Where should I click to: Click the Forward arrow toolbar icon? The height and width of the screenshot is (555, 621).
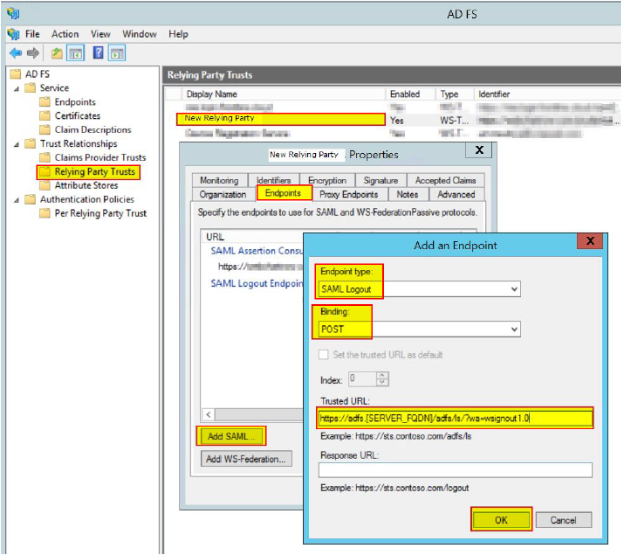(33, 52)
